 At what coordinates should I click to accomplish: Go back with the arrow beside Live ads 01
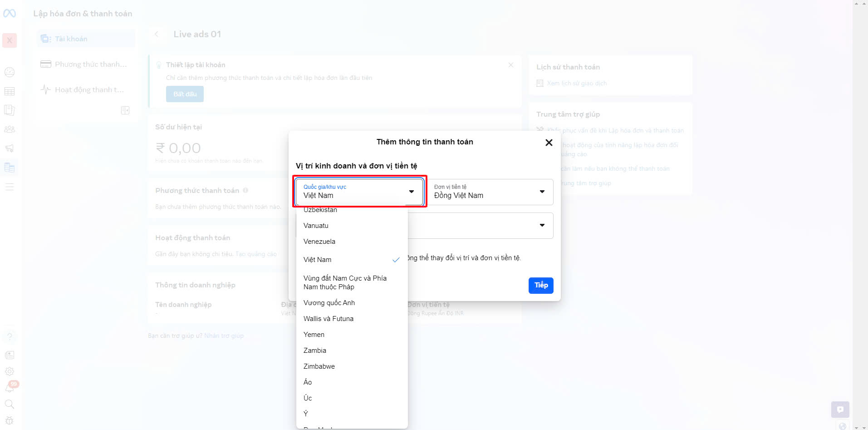[157, 34]
